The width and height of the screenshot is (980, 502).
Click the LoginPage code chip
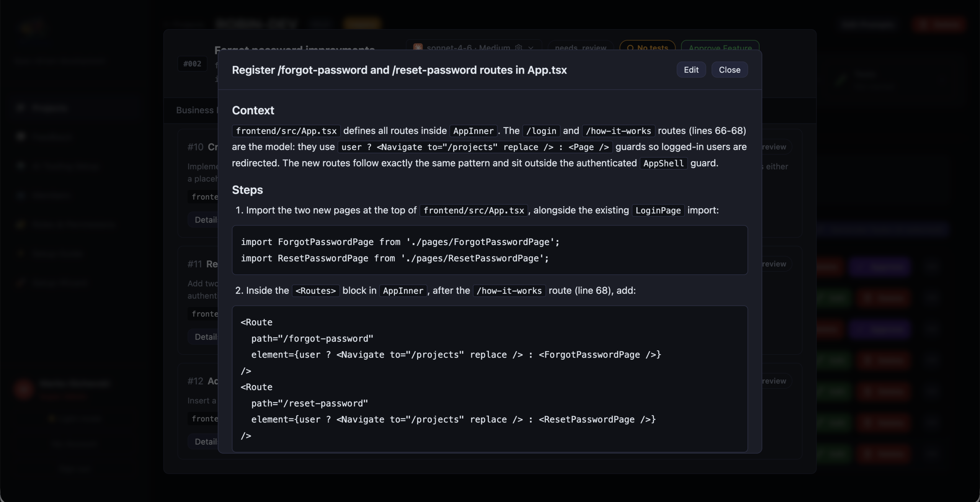658,211
